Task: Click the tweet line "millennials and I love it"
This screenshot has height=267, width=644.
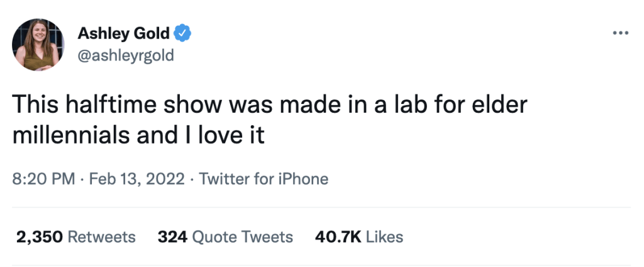Action: 138,134
